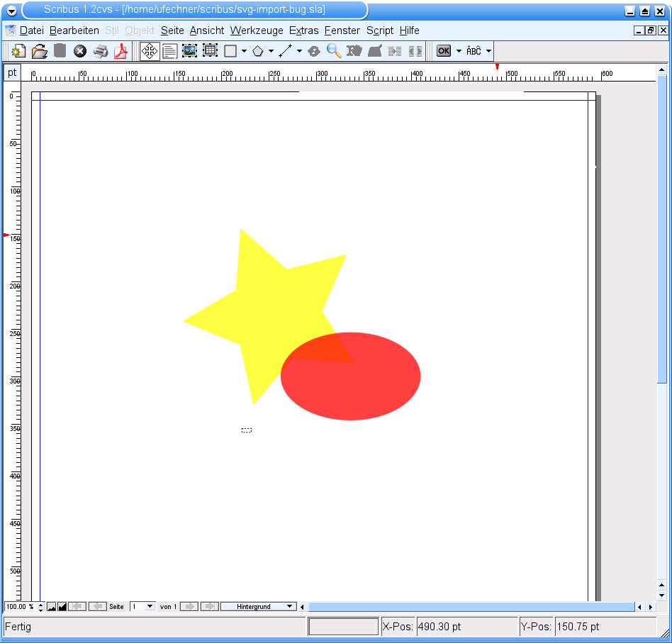Expand the shape tool dropdown arrow
Viewport: 672px width, 643px height.
244,51
